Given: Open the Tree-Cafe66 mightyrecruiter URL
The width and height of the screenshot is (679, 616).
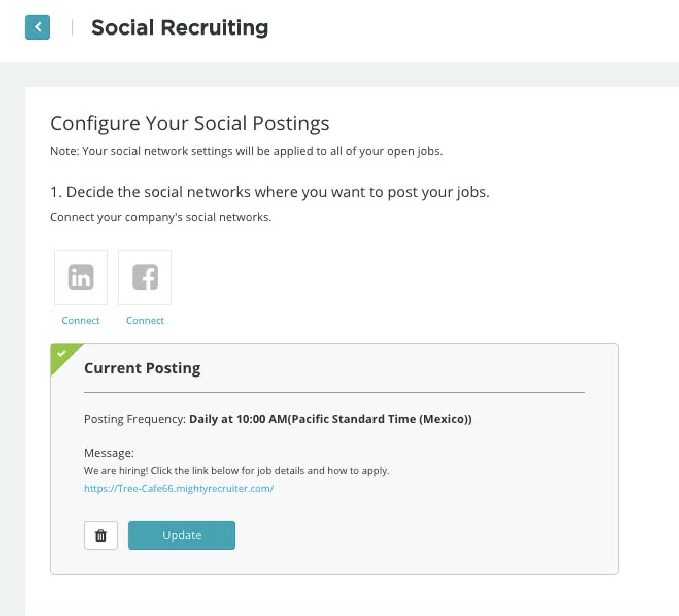Looking at the screenshot, I should [179, 488].
